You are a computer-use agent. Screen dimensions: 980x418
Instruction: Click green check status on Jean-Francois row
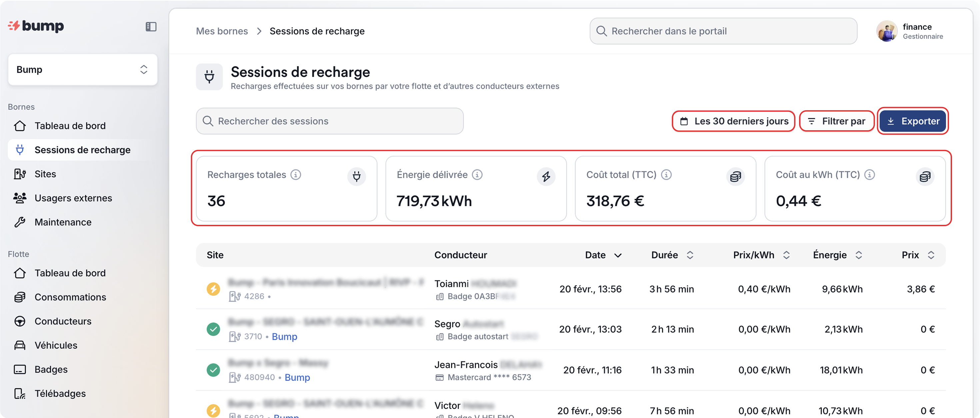[x=213, y=370]
